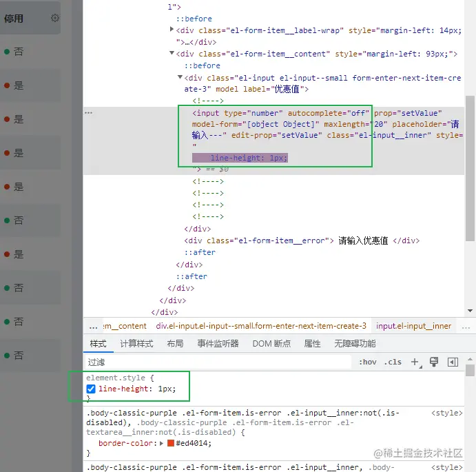Image resolution: width=476 pixels, height=472 pixels.
Task: Click the DOM tree scroll-down arrow
Action: pyautogui.click(x=470, y=311)
